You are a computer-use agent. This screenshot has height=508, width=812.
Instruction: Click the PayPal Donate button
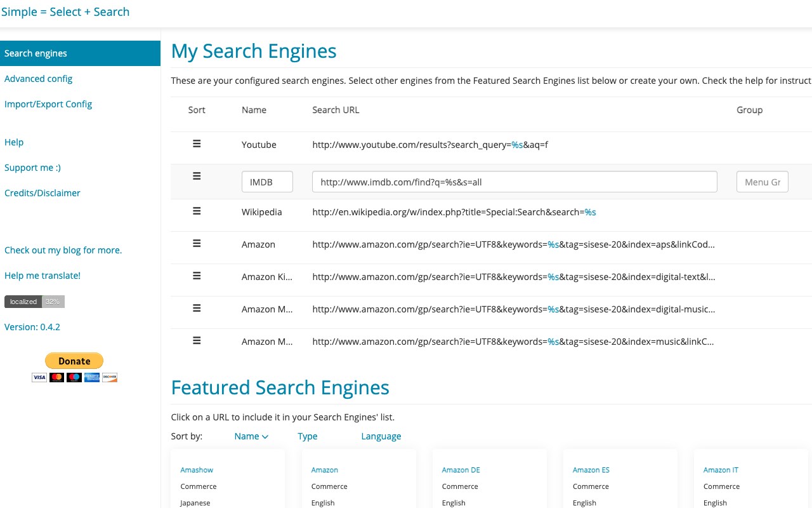pyautogui.click(x=74, y=361)
